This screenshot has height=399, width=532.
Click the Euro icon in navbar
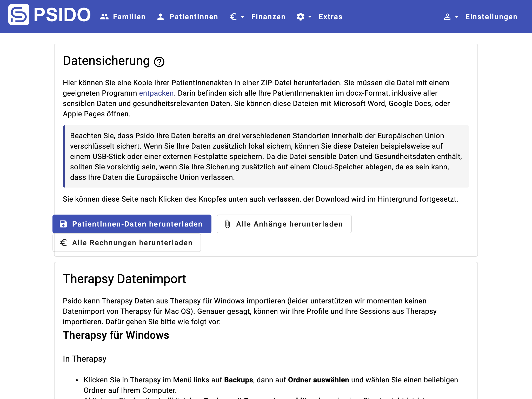[233, 17]
